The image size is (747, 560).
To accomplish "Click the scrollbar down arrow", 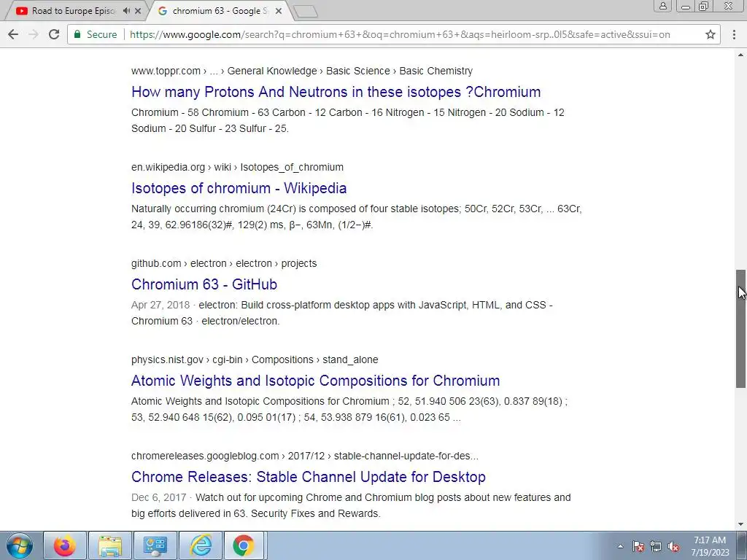I will pyautogui.click(x=741, y=525).
